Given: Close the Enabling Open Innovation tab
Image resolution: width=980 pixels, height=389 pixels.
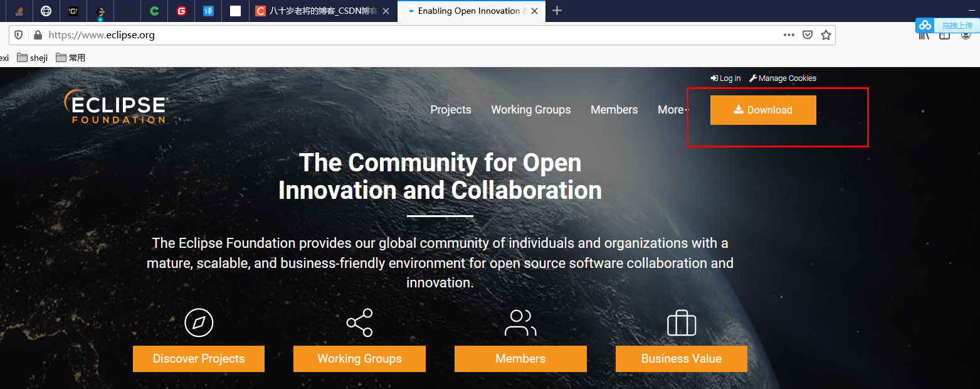Looking at the screenshot, I should (535, 11).
